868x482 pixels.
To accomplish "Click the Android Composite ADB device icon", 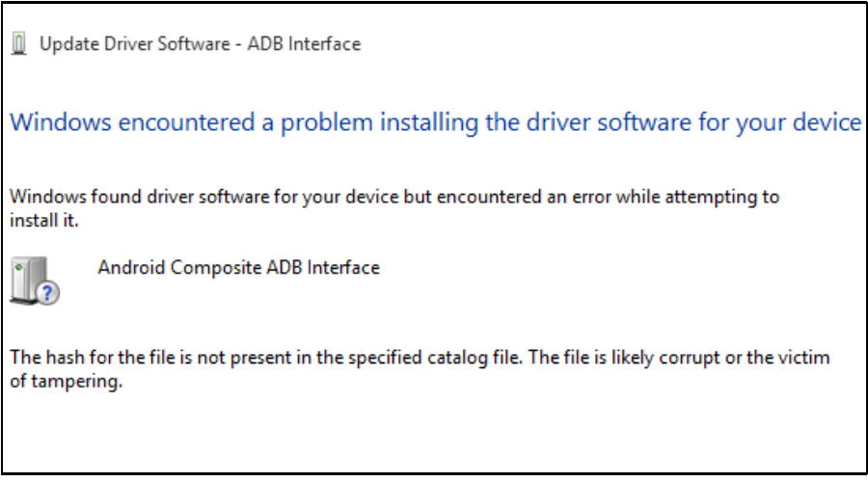I will pos(33,281).
